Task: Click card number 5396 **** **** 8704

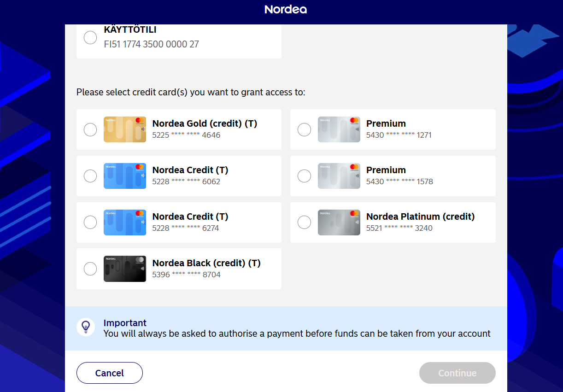Action: pos(187,275)
